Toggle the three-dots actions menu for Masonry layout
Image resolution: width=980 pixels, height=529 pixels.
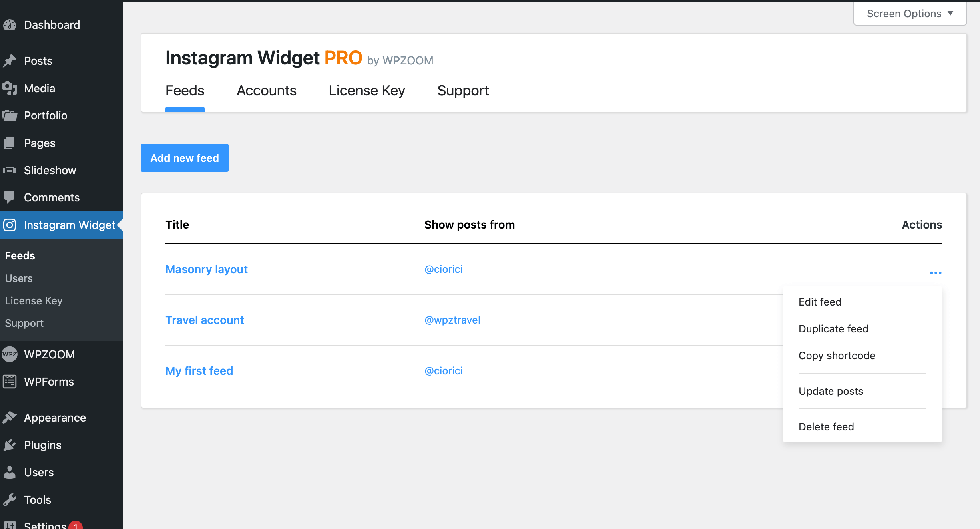click(935, 273)
